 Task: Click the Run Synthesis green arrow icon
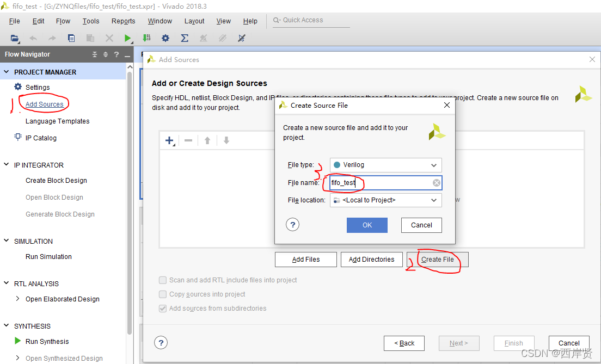pyautogui.click(x=17, y=341)
